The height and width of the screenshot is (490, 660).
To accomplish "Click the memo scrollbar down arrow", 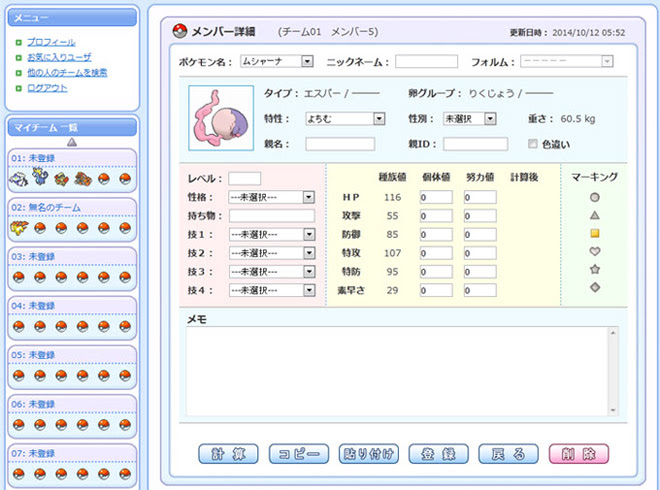I will [x=613, y=410].
